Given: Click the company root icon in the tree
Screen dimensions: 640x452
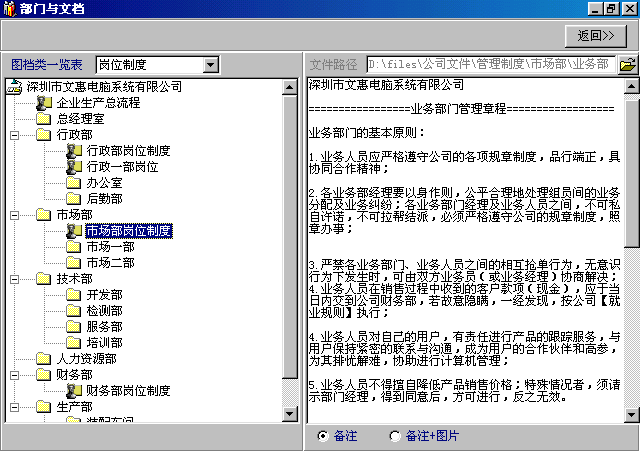Looking at the screenshot, I should (x=14, y=87).
